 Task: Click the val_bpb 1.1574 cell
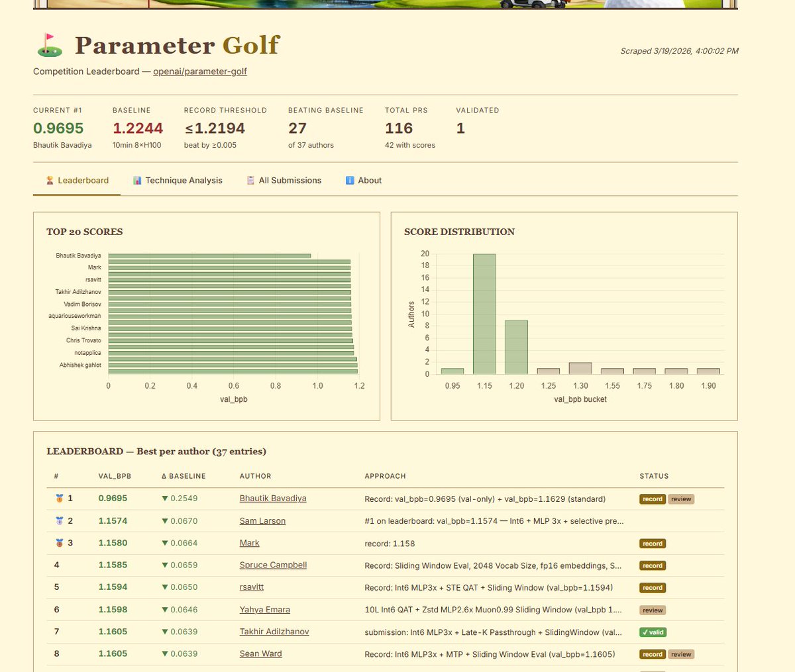pos(113,521)
